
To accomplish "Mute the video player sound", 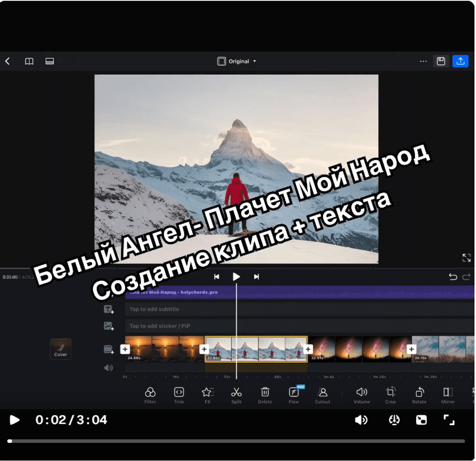I will tap(361, 420).
